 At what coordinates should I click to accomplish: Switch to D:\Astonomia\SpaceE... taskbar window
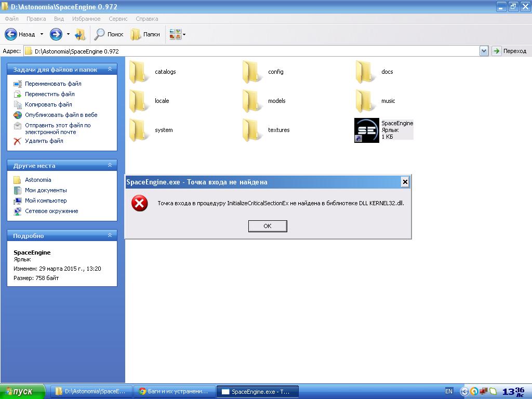pos(91,392)
